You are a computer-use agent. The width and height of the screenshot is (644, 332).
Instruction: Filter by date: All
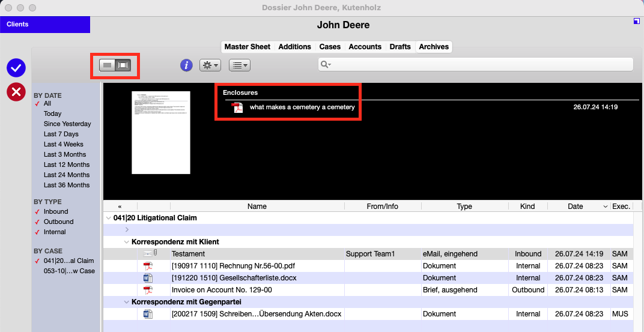coord(47,103)
